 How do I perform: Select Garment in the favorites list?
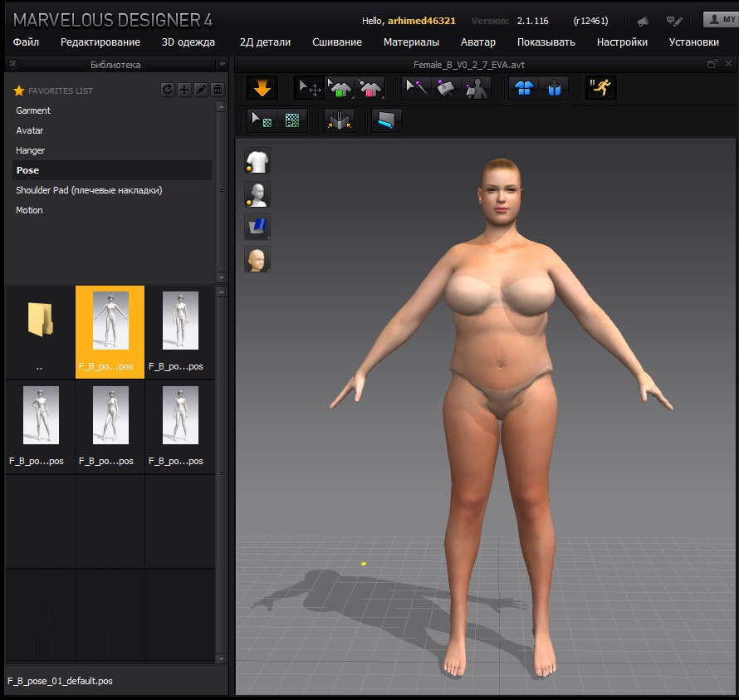(x=33, y=110)
